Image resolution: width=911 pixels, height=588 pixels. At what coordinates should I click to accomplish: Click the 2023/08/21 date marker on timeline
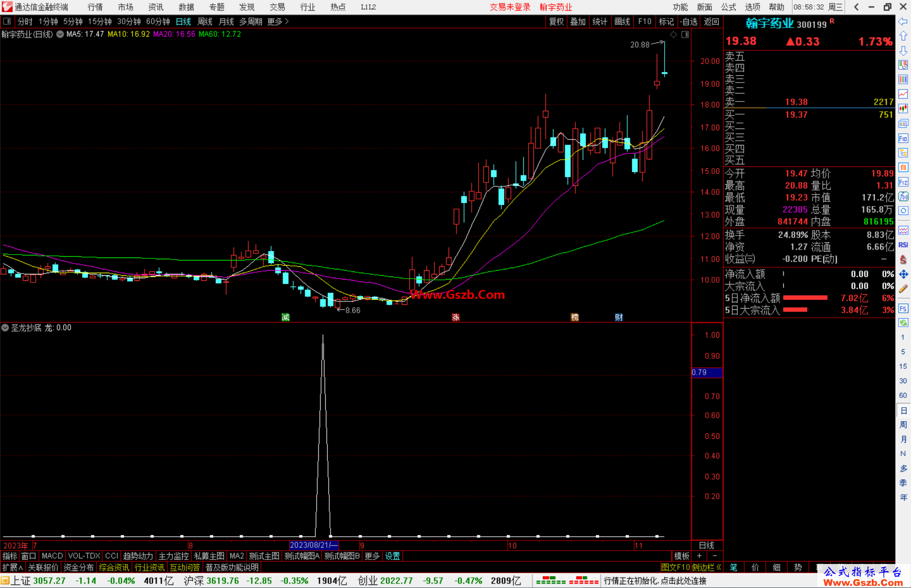tap(314, 545)
